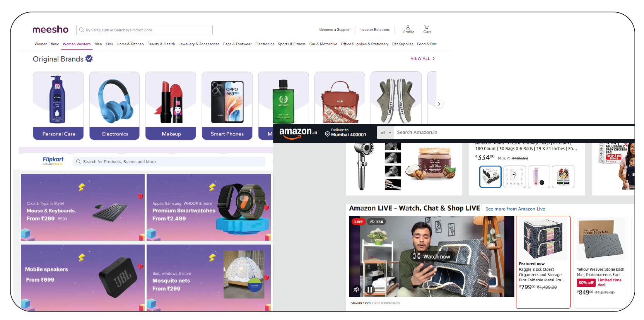
Task: Open the Electronics headphones brand card
Action: [x=114, y=106]
